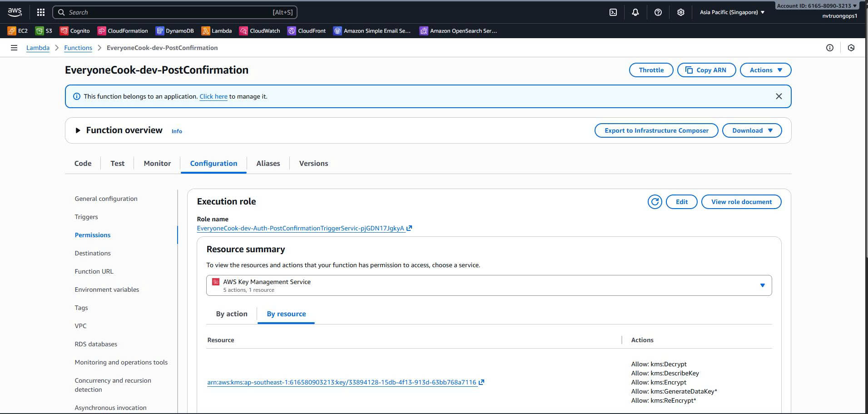Click the Edit execution role button

[681, 202]
